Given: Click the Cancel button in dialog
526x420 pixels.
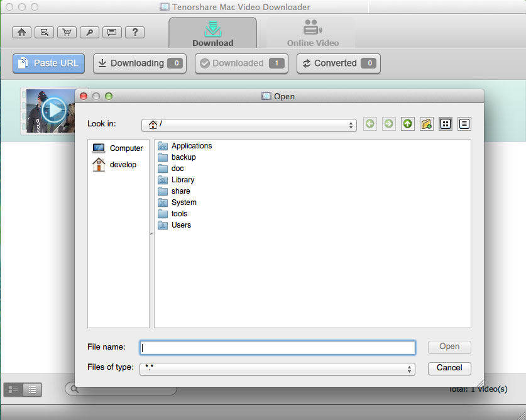Looking at the screenshot, I should tap(449, 368).
